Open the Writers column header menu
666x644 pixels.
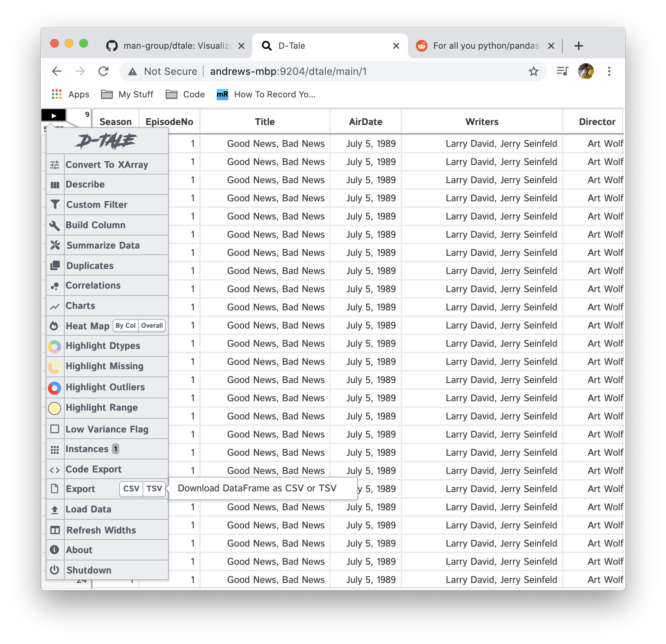tap(482, 122)
